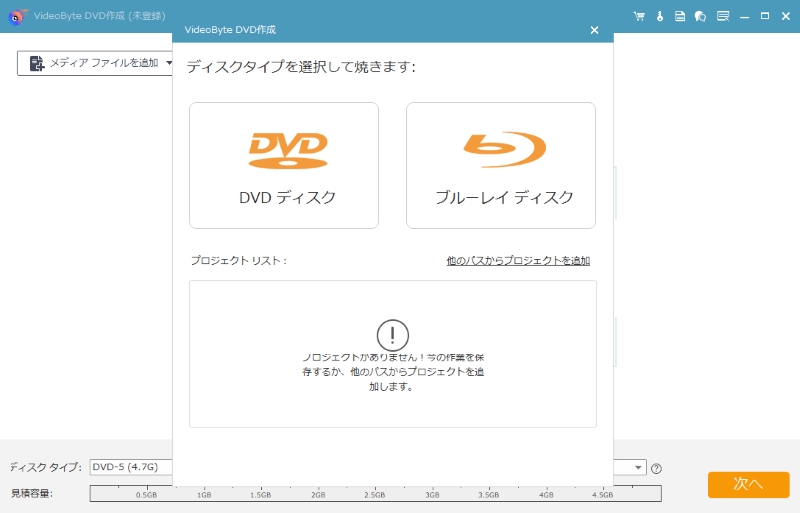Open the shopping cart purchase icon
This screenshot has height=513, width=800.
pyautogui.click(x=639, y=16)
